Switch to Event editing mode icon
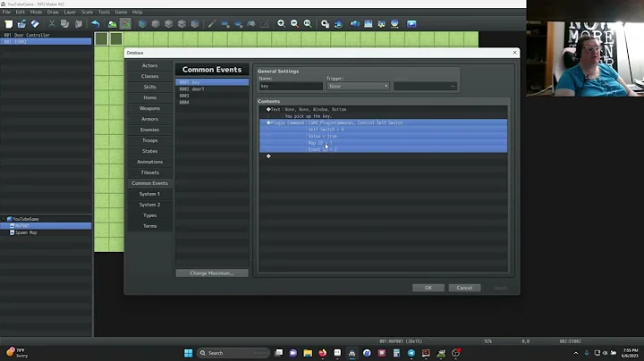 tap(125, 24)
